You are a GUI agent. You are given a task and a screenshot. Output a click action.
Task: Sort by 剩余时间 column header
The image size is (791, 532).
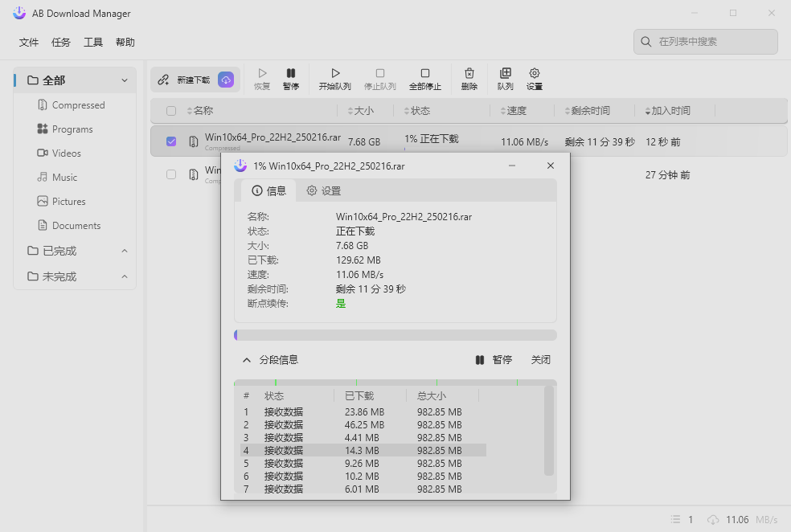click(x=587, y=111)
